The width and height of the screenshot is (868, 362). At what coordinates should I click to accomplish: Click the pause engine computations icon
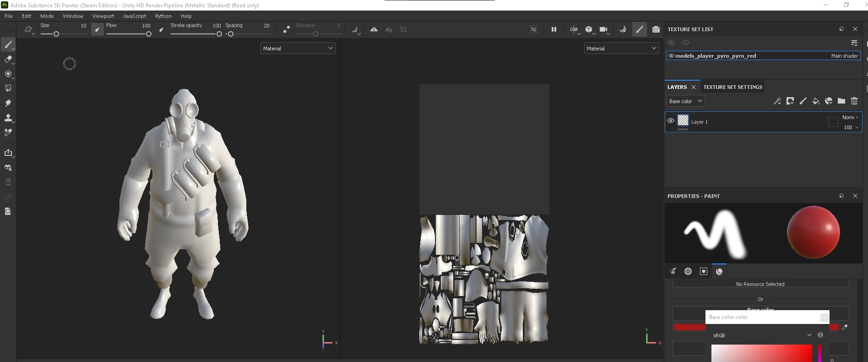pos(553,29)
